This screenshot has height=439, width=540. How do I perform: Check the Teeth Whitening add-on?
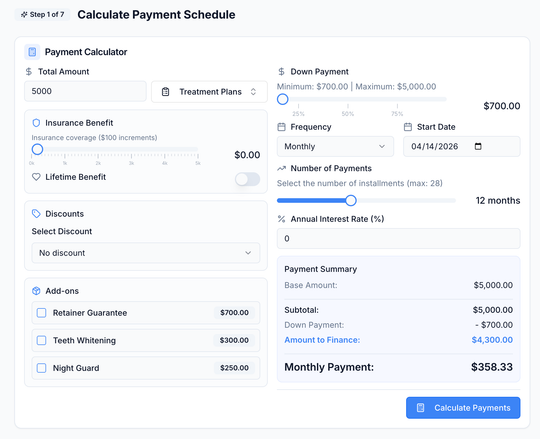tap(42, 340)
